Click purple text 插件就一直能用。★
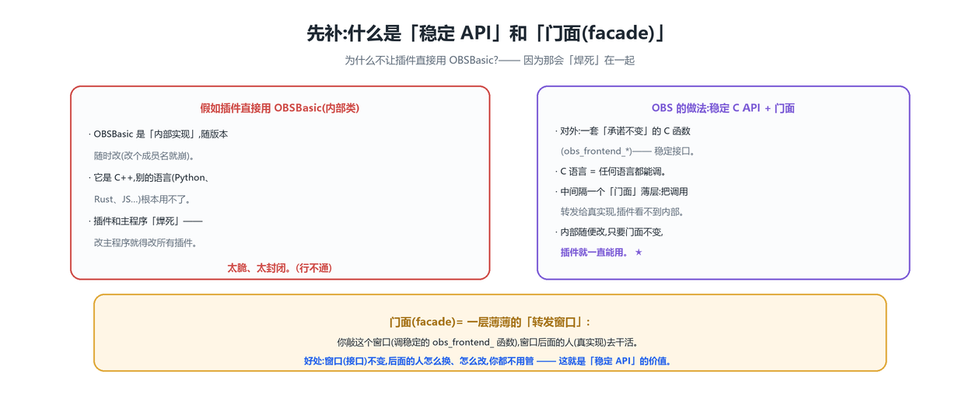Image resolution: width=980 pixels, height=404 pixels. click(x=601, y=252)
